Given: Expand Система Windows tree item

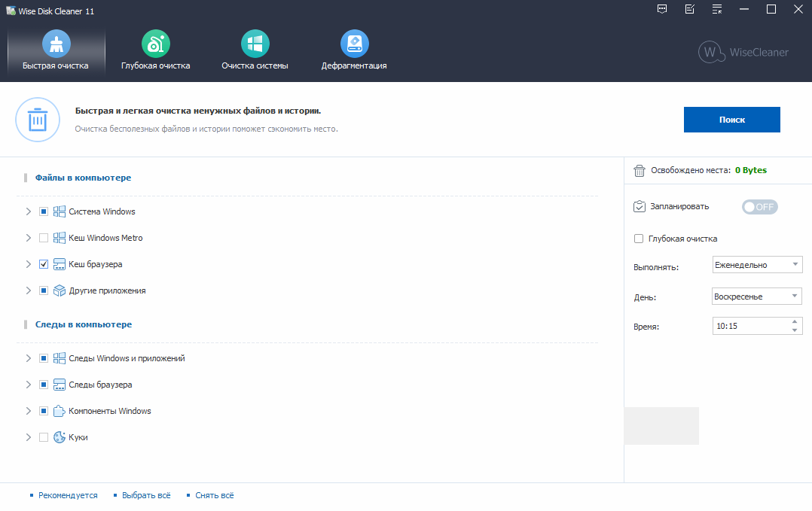Looking at the screenshot, I should [x=29, y=211].
